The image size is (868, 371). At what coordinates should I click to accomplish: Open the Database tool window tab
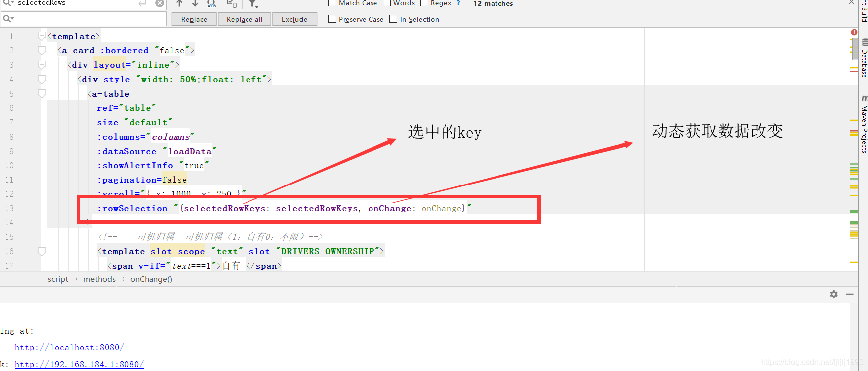(x=864, y=59)
